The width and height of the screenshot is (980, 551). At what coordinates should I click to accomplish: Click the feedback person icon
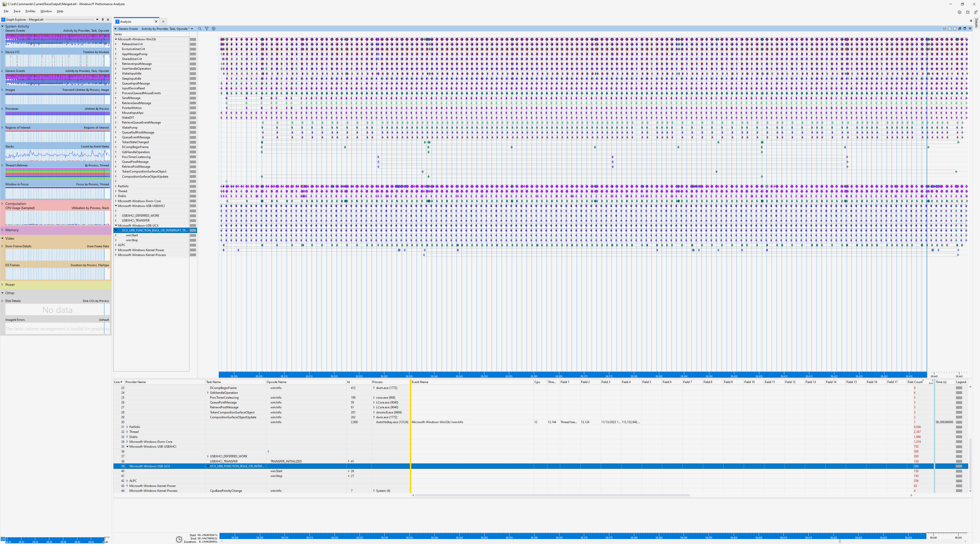(x=975, y=12)
